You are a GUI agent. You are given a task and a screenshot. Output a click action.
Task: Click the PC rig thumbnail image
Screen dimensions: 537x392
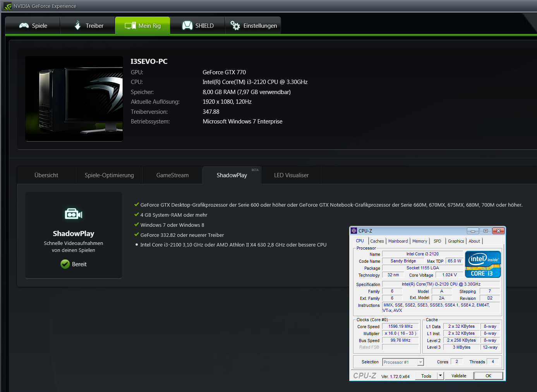tap(74, 99)
